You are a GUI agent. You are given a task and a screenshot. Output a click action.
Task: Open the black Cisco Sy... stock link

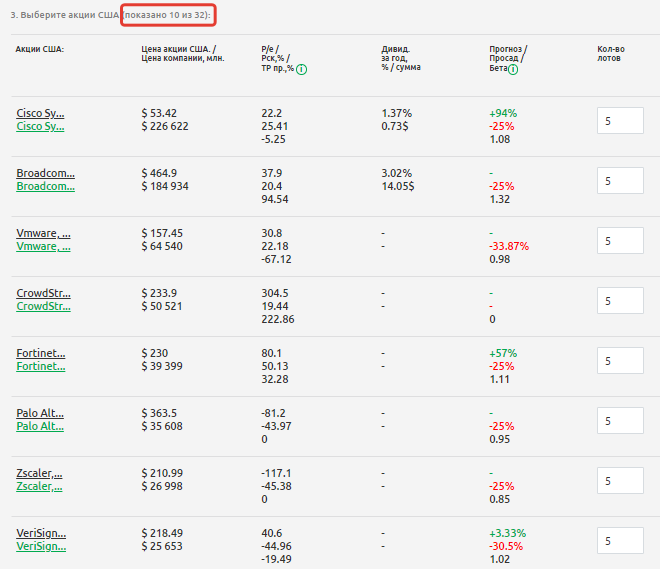tap(40, 113)
